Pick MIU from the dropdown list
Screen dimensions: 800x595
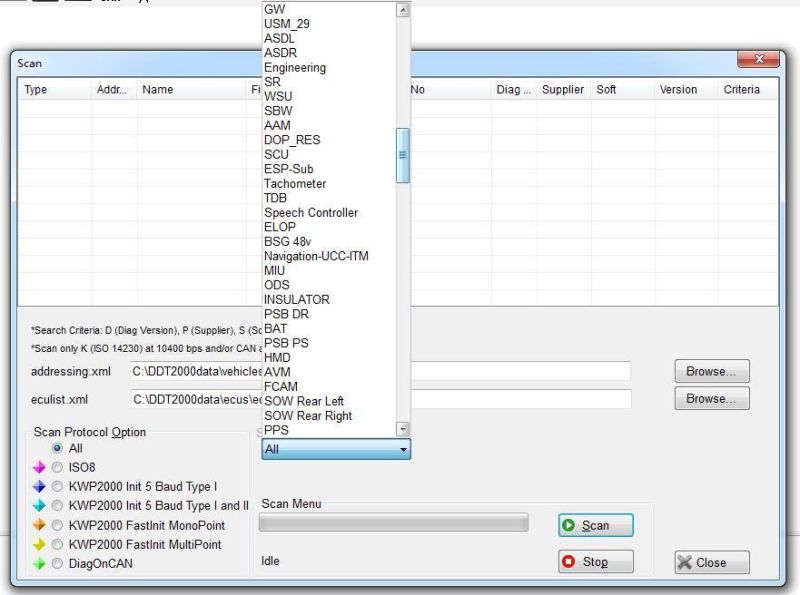tap(329, 270)
